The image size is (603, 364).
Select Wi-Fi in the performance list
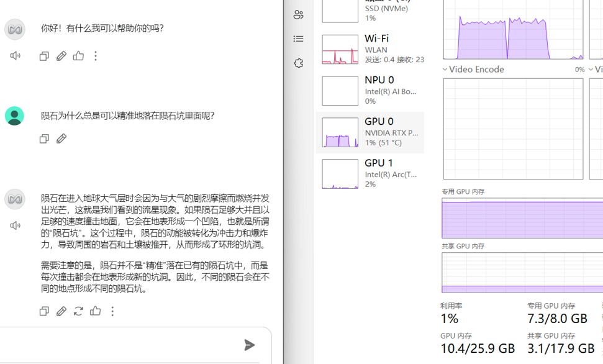point(370,49)
